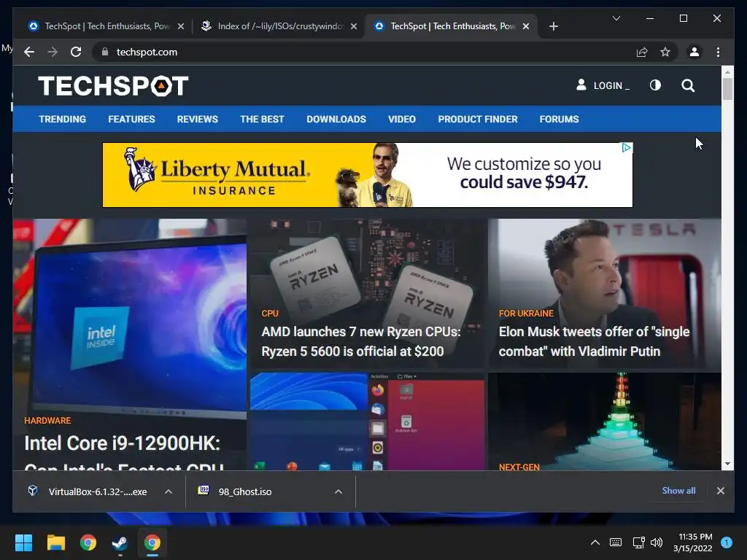Open Chrome's three-dot menu

(718, 52)
